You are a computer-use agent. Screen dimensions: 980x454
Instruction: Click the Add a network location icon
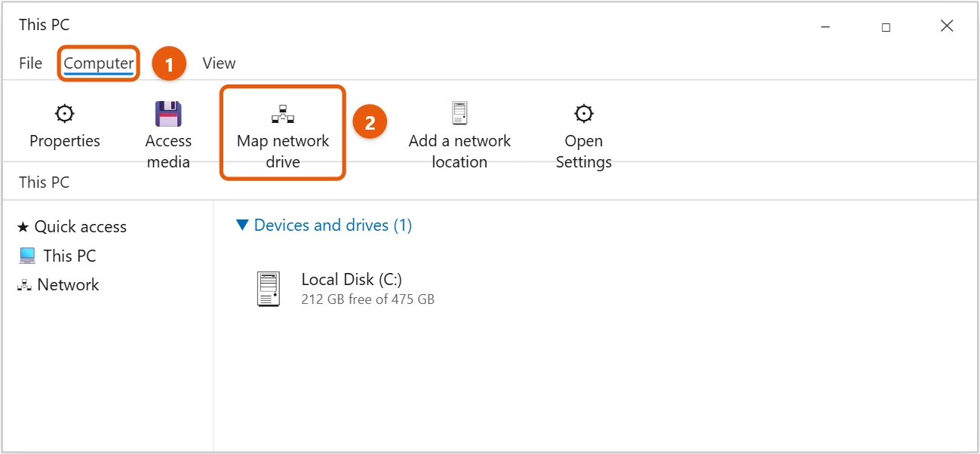(x=459, y=113)
